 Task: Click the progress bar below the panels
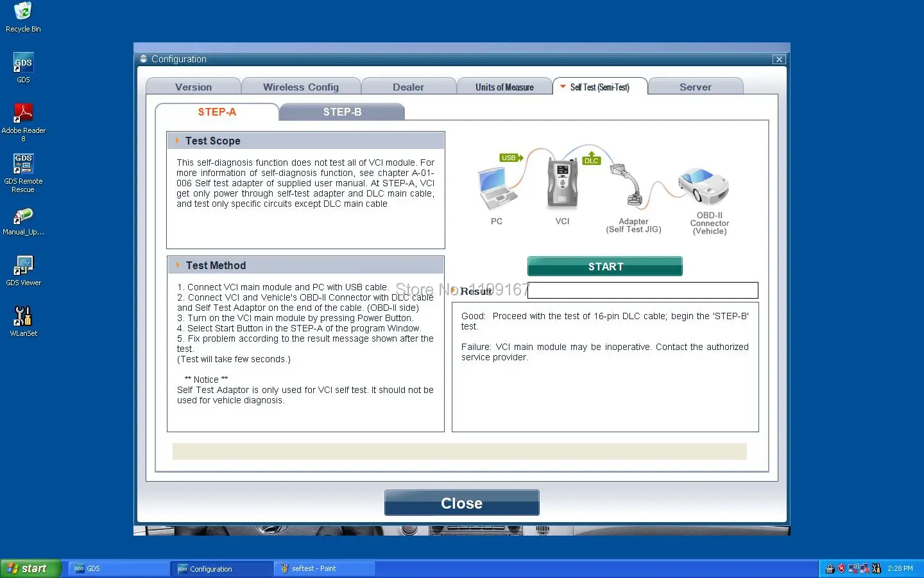[x=459, y=451]
